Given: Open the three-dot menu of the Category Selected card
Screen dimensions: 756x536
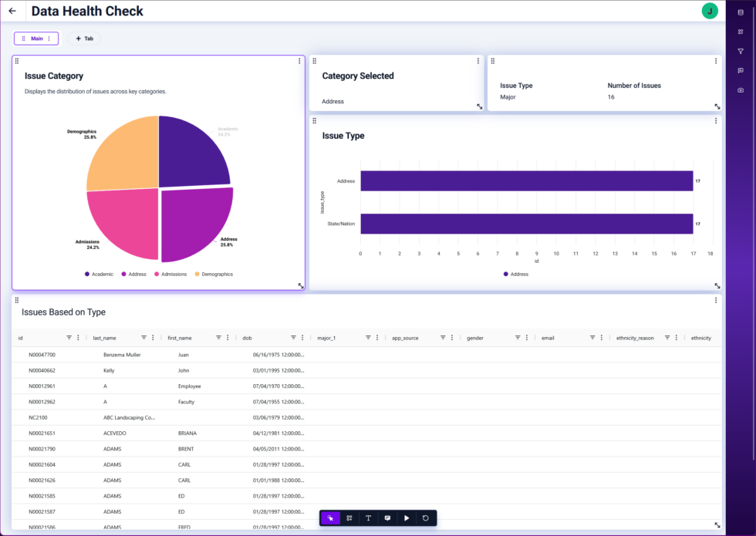Looking at the screenshot, I should pyautogui.click(x=478, y=61).
